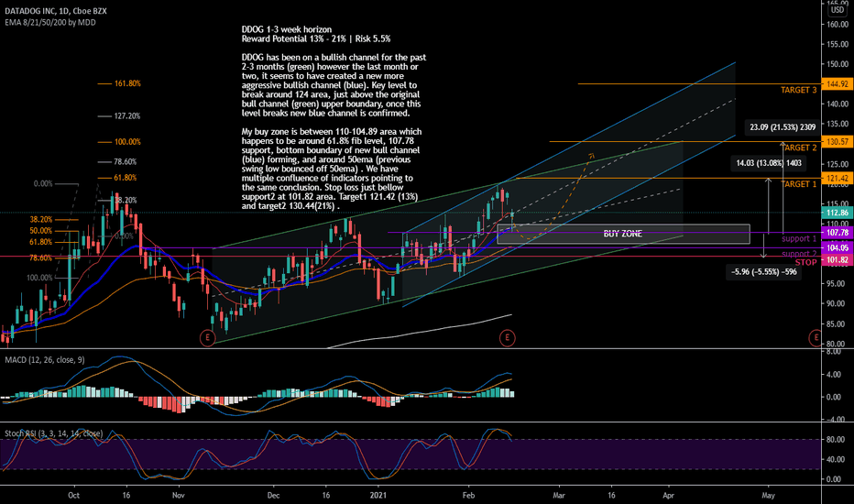Select the 112.86 current price tag
Viewport: 854px width, 504px height.
tap(838, 213)
